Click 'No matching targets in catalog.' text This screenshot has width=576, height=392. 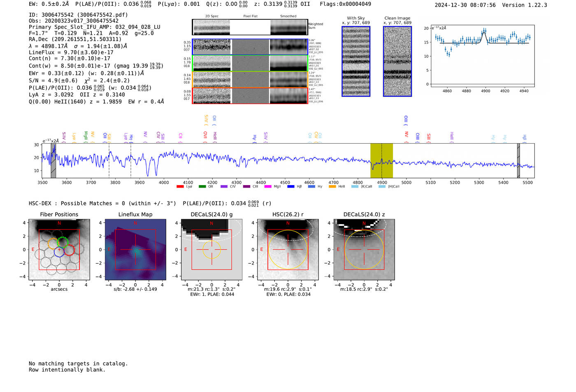78,364
